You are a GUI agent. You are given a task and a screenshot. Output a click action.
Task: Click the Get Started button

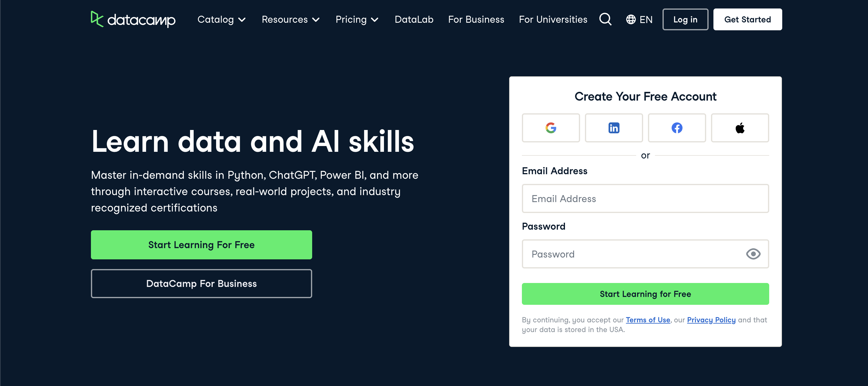[x=747, y=19]
